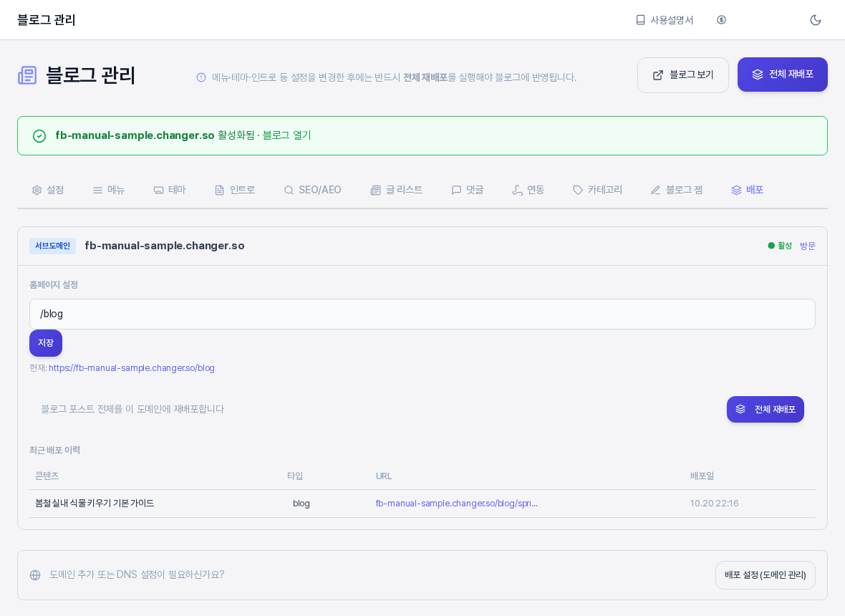845x616 pixels.
Task: Open the 블로그 보기 button
Action: point(682,75)
